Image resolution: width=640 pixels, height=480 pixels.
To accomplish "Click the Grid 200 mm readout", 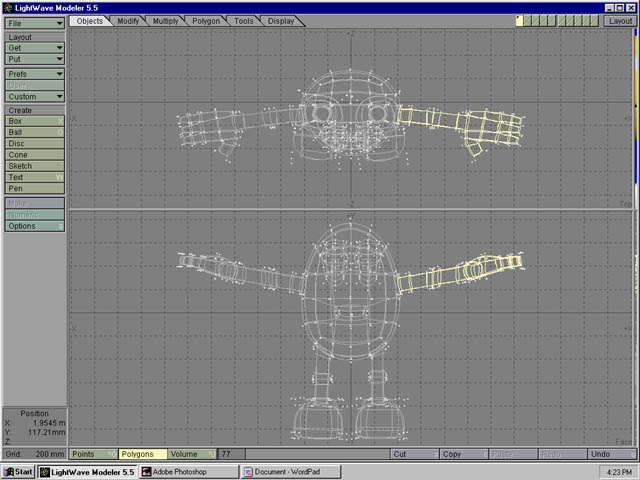I will [x=35, y=454].
